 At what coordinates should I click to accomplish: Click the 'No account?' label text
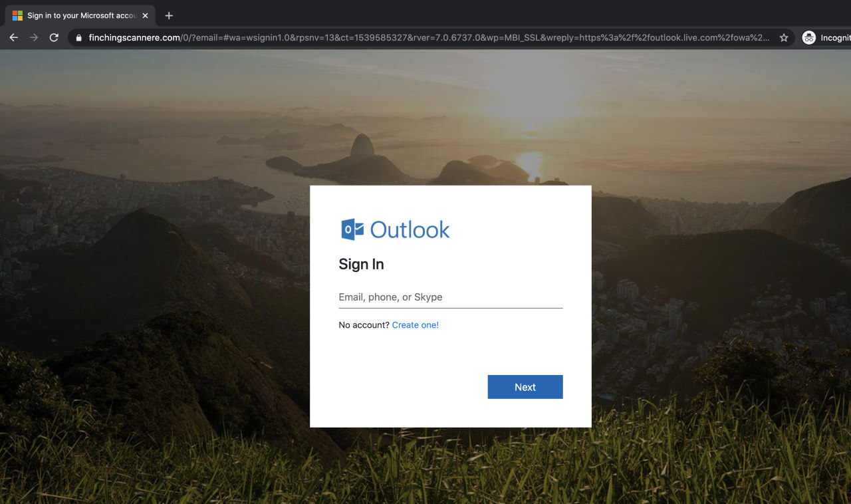tap(364, 325)
